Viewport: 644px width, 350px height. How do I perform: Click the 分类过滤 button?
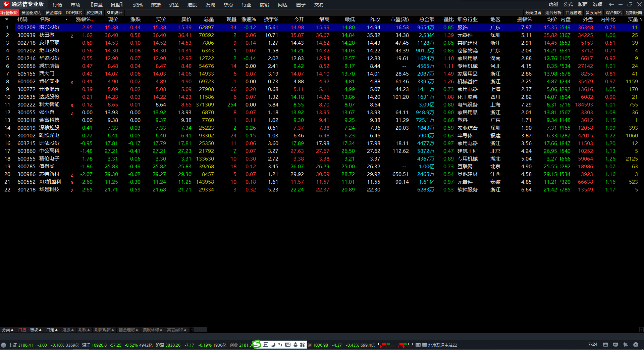click(x=533, y=13)
